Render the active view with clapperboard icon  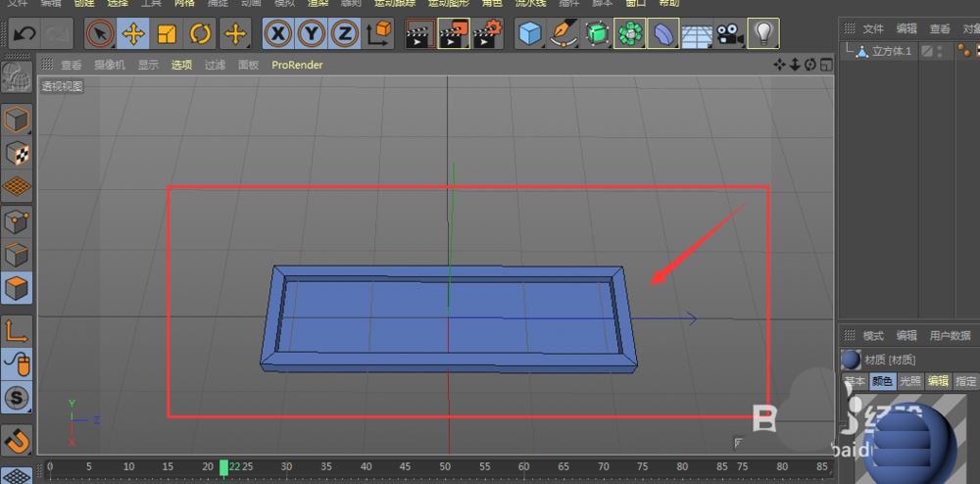pos(420,33)
